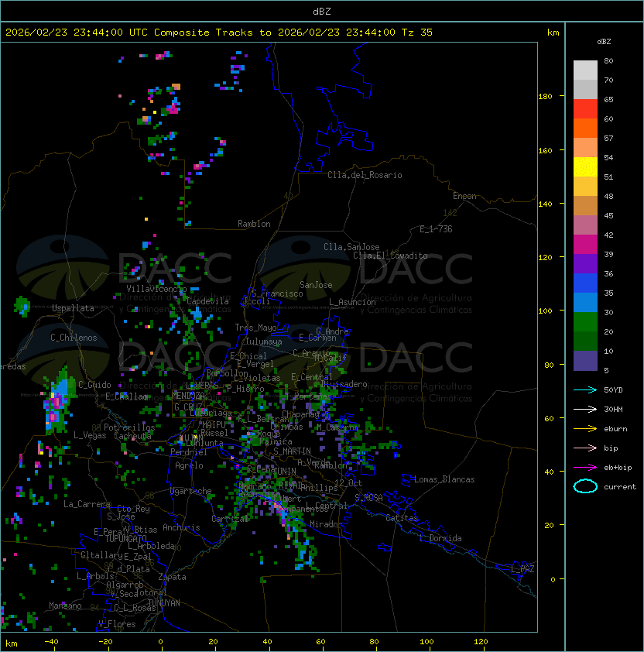
Task: Click the 'Clla.del_Rosario' map label
Action: (365, 175)
